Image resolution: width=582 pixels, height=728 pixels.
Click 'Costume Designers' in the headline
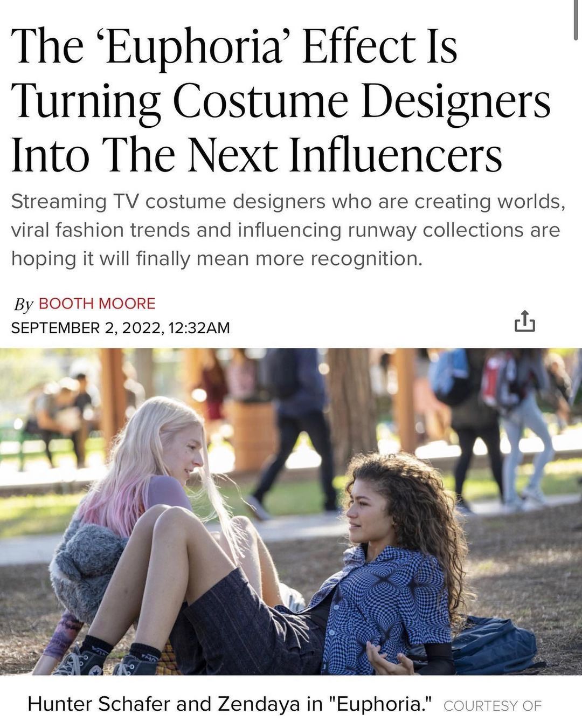(362, 101)
